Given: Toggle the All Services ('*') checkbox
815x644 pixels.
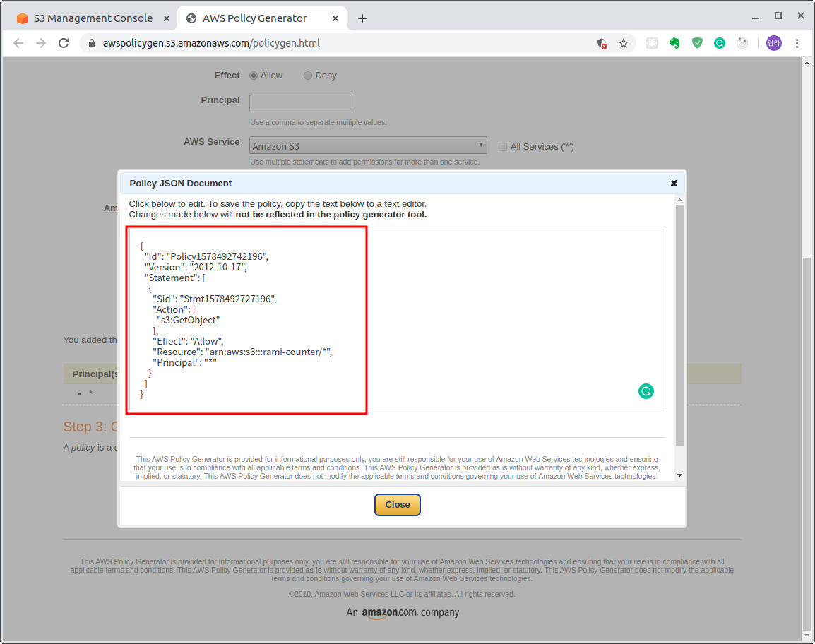Looking at the screenshot, I should [x=503, y=147].
